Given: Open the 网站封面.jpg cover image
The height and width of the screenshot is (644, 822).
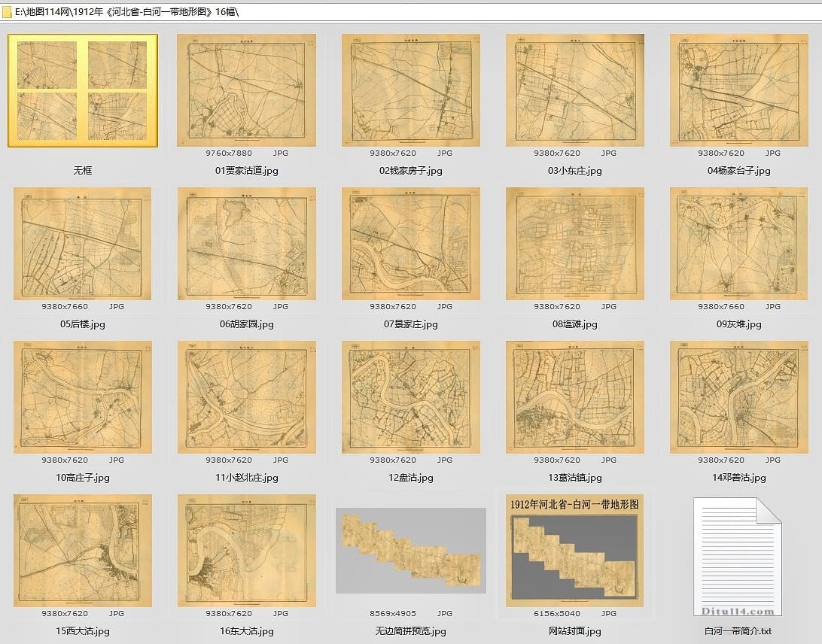Looking at the screenshot, I should click(574, 551).
